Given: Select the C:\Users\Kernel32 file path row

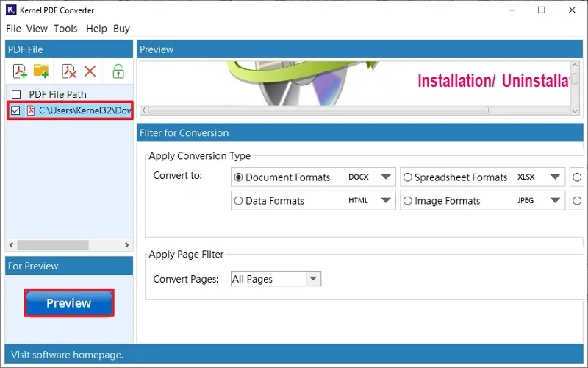Looking at the screenshot, I should click(x=70, y=110).
